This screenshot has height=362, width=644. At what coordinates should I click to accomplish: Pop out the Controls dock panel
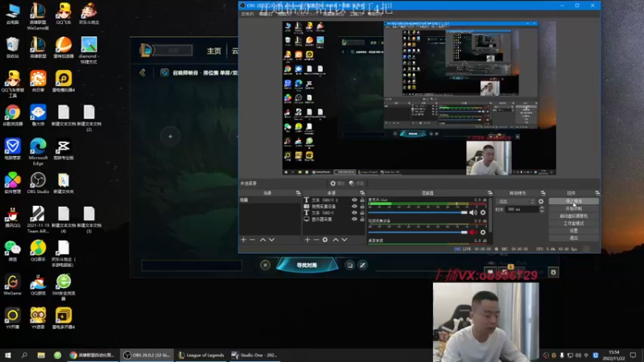pos(597,193)
